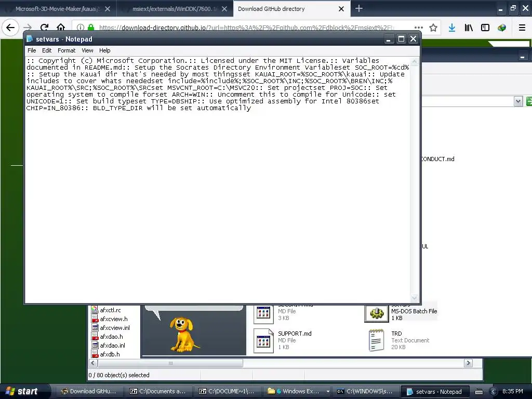Open the Edit menu in Notepad
The height and width of the screenshot is (399, 532).
click(47, 50)
